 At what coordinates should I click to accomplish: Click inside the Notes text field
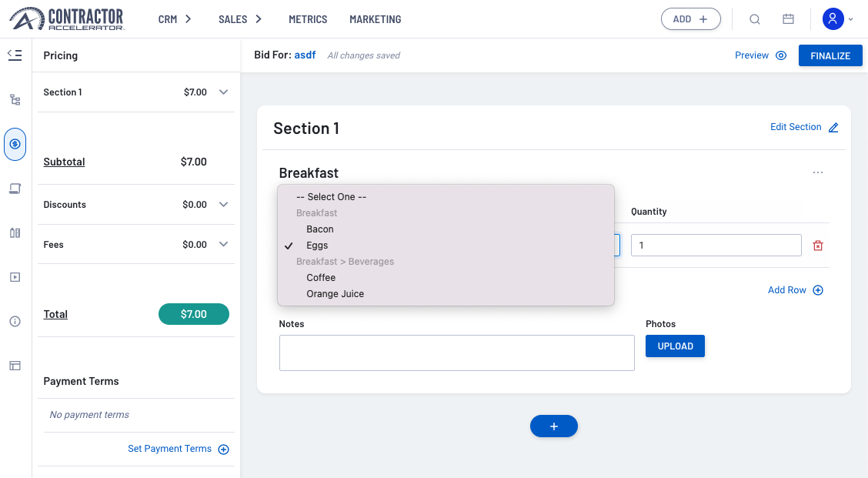click(x=456, y=353)
